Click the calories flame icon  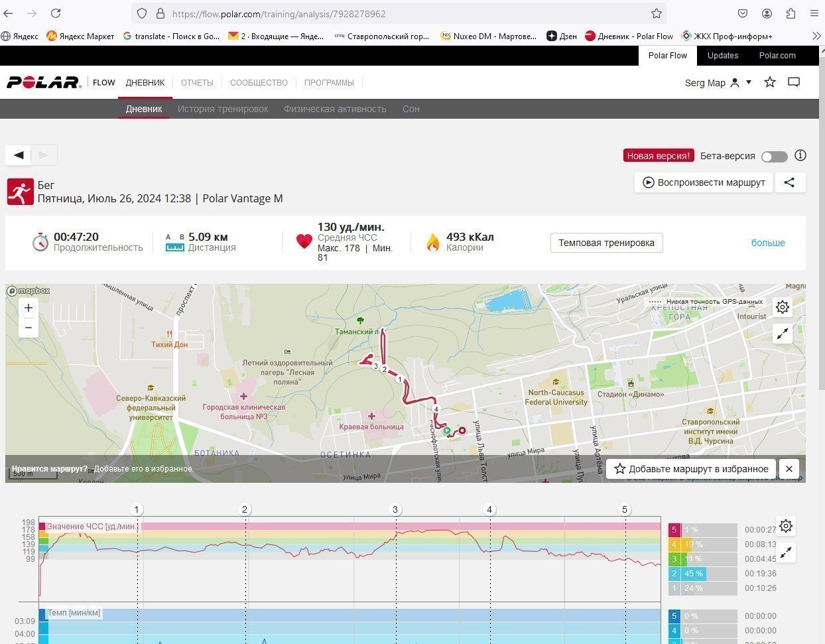(x=433, y=242)
